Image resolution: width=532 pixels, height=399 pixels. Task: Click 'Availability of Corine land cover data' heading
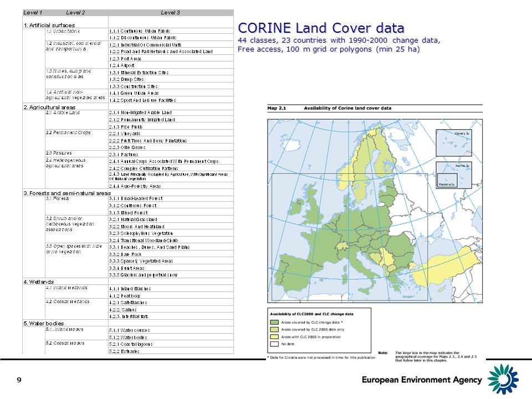click(x=347, y=108)
